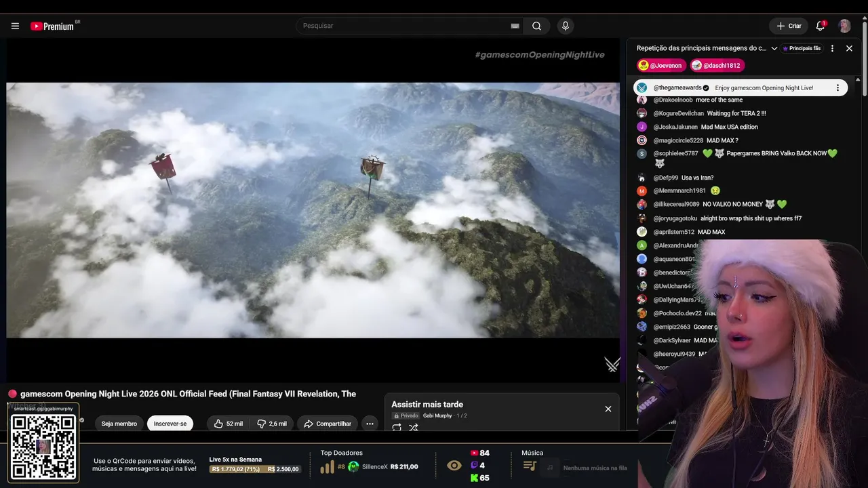Open the on-screen keyboard icon in search box
The height and width of the screenshot is (488, 868).
point(515,26)
